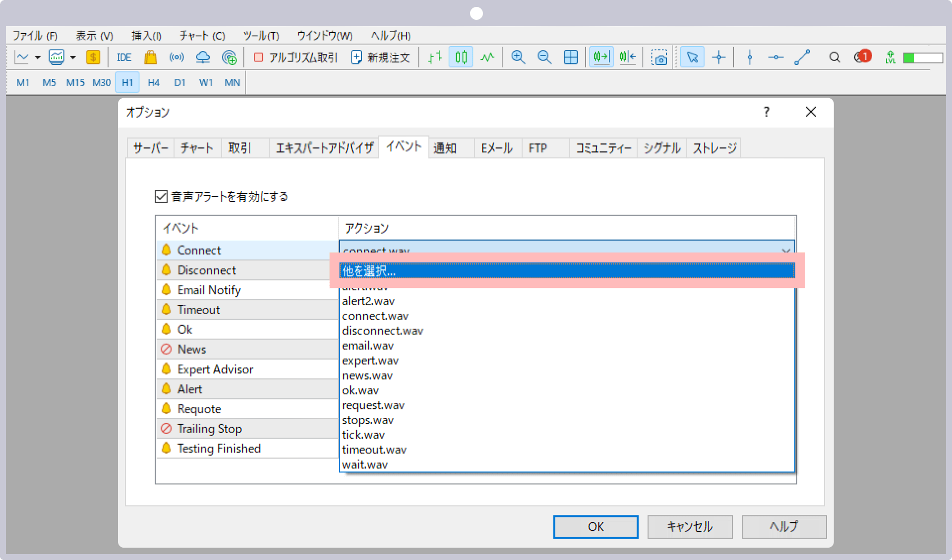Screen dimensions: 952x560
Task: Choose 他を選択... from dropdown list
Action: click(567, 271)
